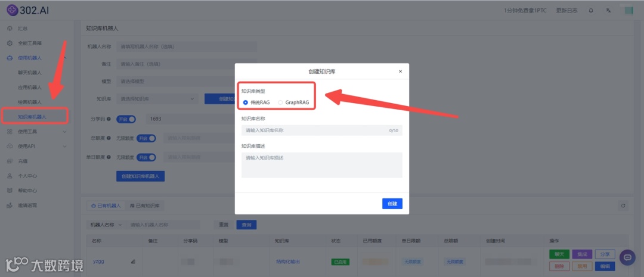Click the purple 集成 button
This screenshot has width=644, height=277.
pyautogui.click(x=582, y=254)
